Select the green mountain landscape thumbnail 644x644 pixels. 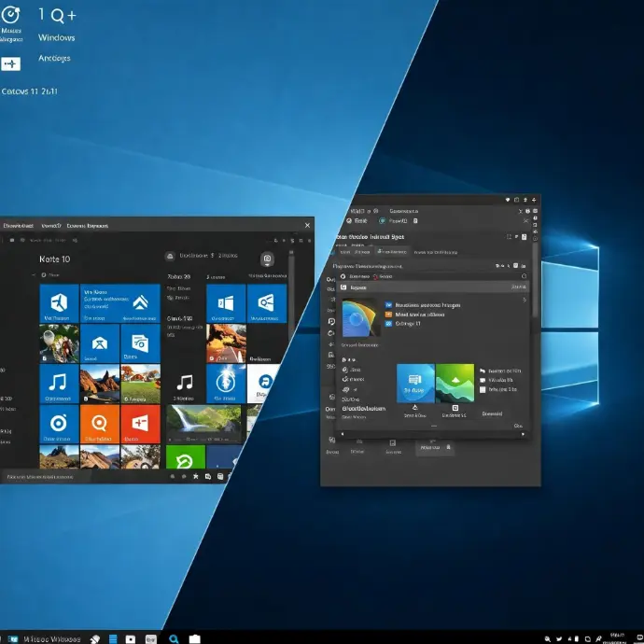455,384
